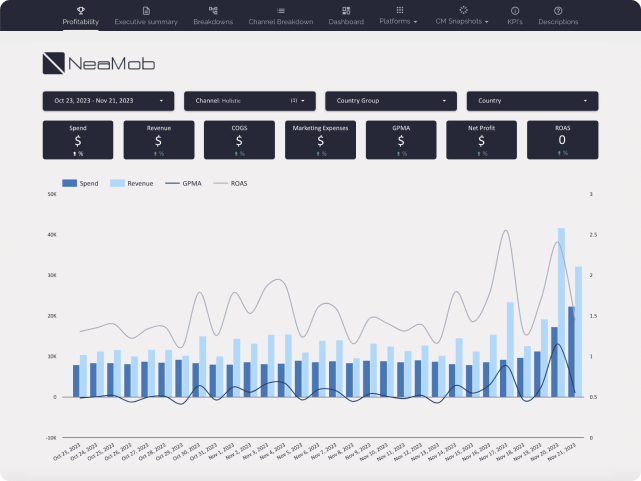Click the NeaMob logo

tap(99, 64)
